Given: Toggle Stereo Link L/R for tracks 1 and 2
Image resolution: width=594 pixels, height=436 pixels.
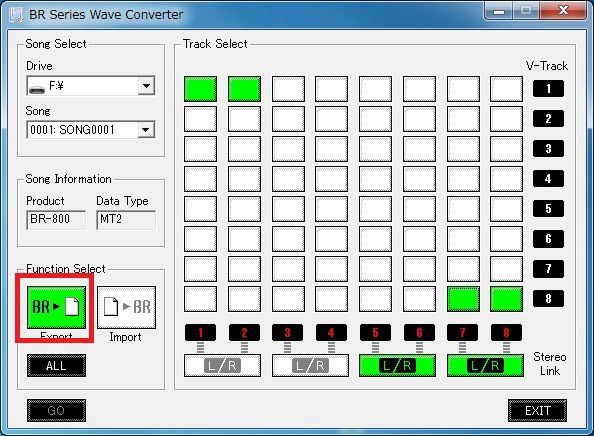Looking at the screenshot, I should pyautogui.click(x=222, y=366).
